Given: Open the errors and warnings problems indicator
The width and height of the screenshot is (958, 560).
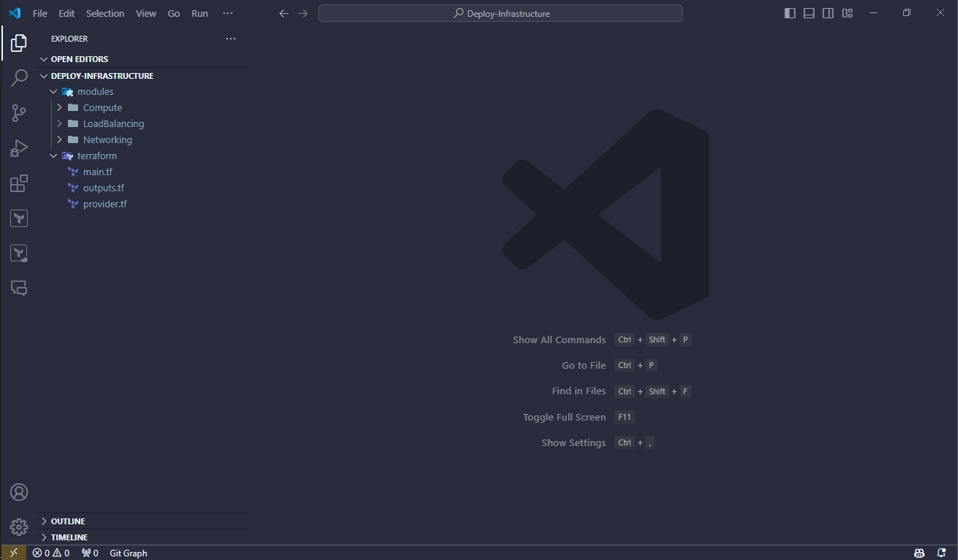Looking at the screenshot, I should tap(51, 553).
